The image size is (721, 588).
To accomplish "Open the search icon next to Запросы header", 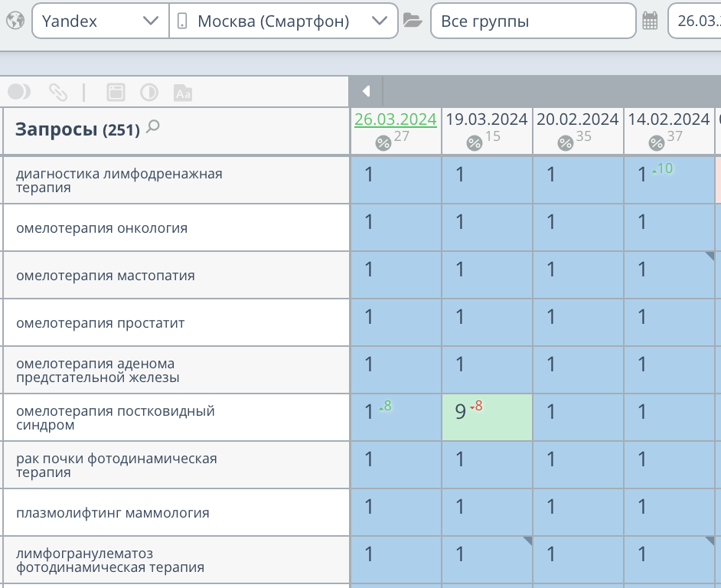I will tap(154, 129).
